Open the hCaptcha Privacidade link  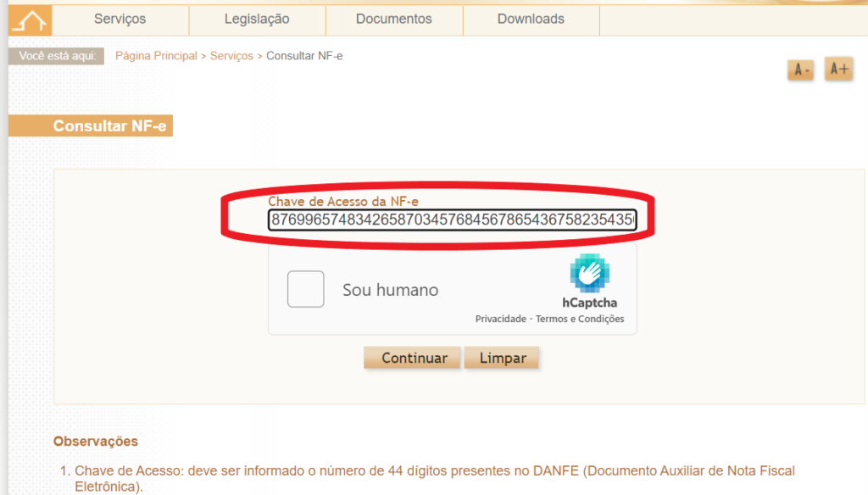(500, 319)
